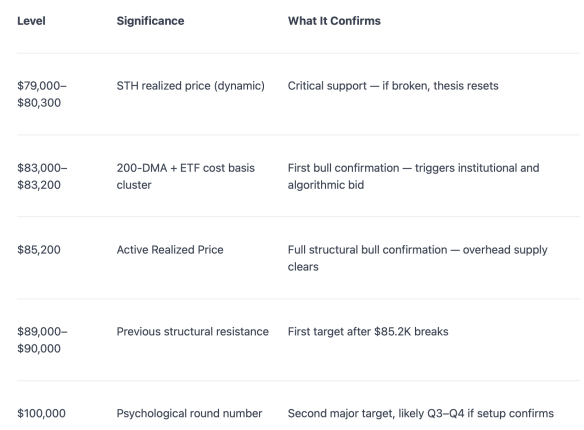Click the word algorithmic bid
The height and width of the screenshot is (430, 584).
coord(326,185)
